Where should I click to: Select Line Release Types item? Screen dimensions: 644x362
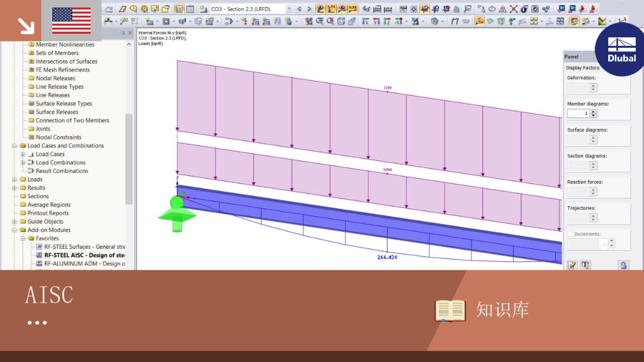point(60,87)
